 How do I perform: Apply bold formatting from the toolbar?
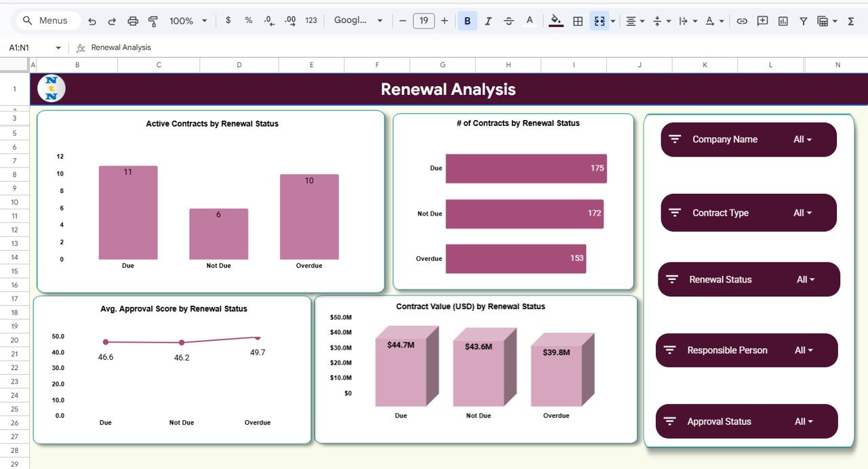(467, 21)
